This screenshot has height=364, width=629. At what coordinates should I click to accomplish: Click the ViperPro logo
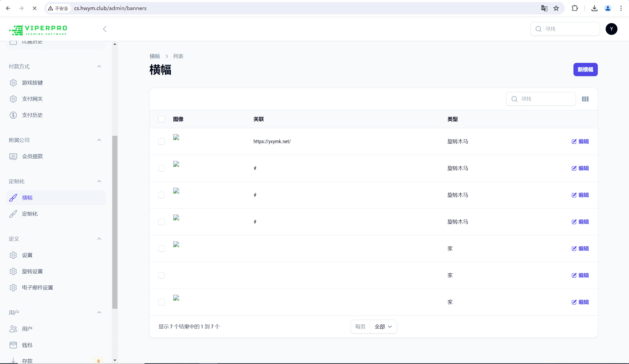[x=38, y=30]
